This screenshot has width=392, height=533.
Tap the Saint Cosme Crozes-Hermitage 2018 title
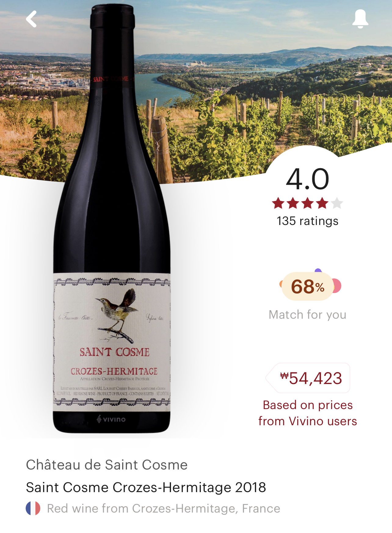pos(146,487)
